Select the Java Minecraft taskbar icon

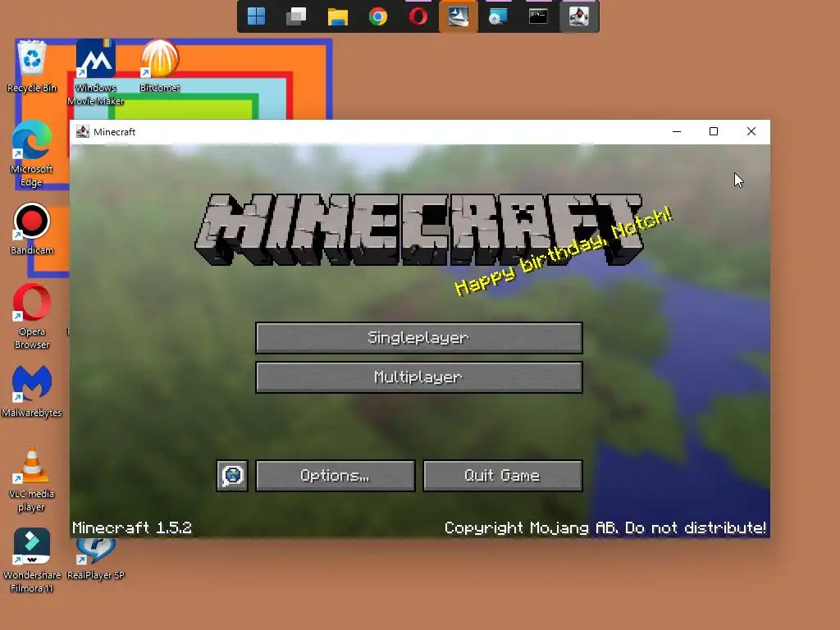point(579,16)
